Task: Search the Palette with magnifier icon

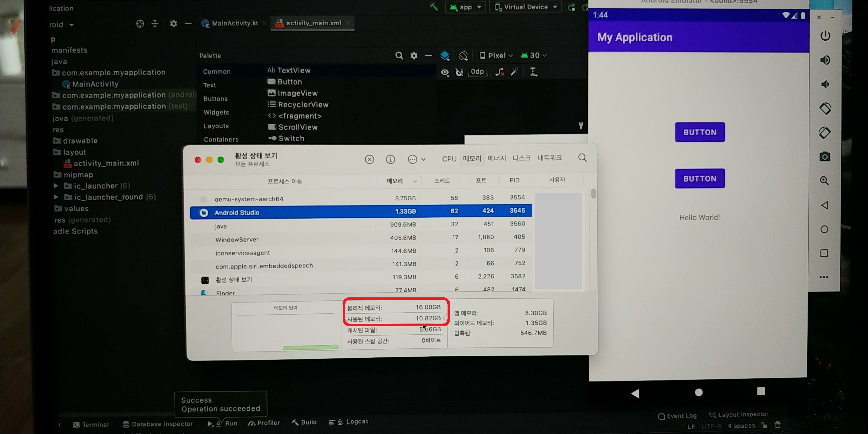Action: (x=399, y=56)
